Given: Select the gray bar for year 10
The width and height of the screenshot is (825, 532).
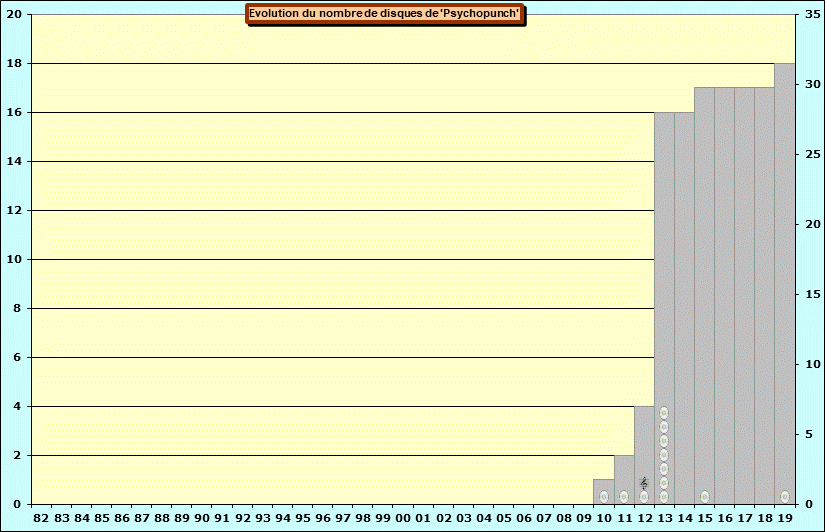Looking at the screenshot, I should point(603,491).
